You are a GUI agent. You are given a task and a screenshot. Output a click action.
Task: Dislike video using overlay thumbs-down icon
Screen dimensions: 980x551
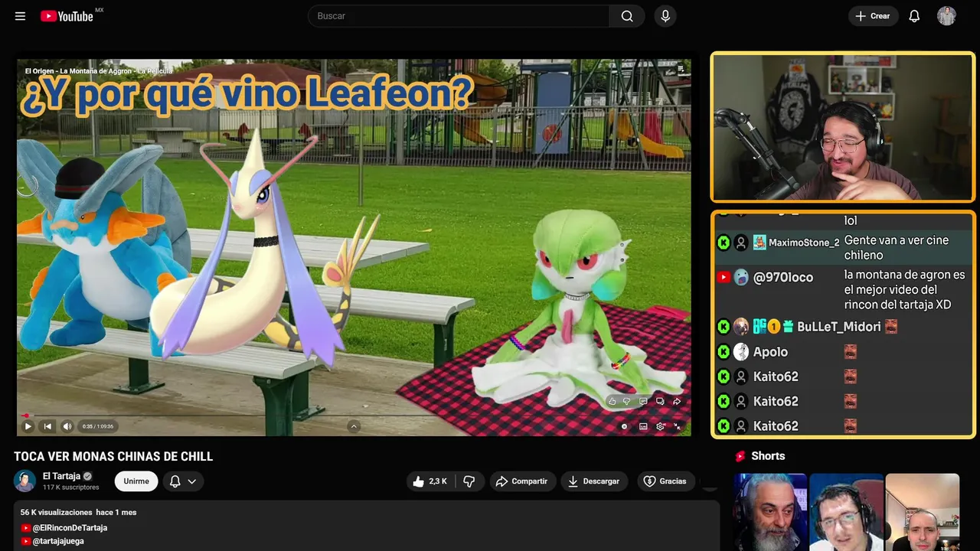627,401
